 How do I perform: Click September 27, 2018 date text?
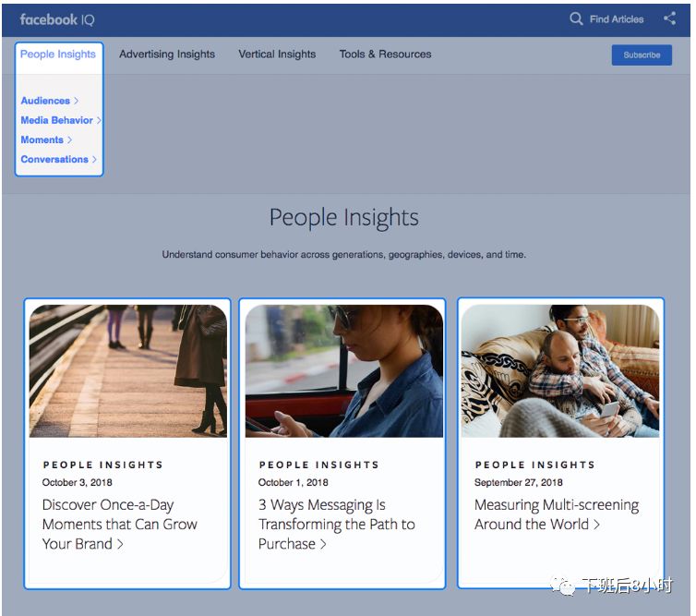point(519,482)
